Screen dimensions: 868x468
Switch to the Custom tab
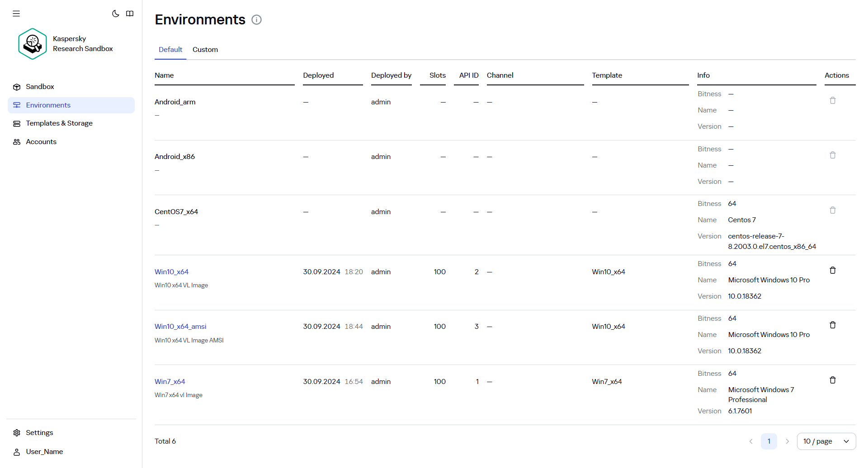205,50
